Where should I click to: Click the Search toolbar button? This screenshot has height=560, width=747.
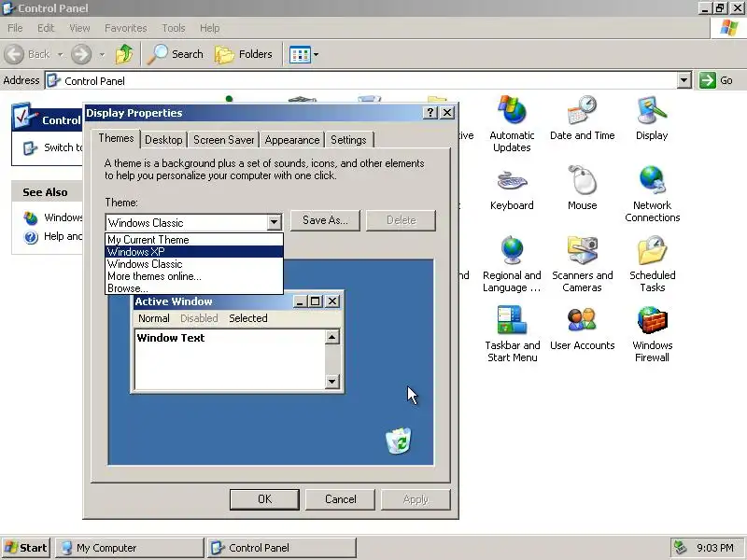(x=175, y=54)
